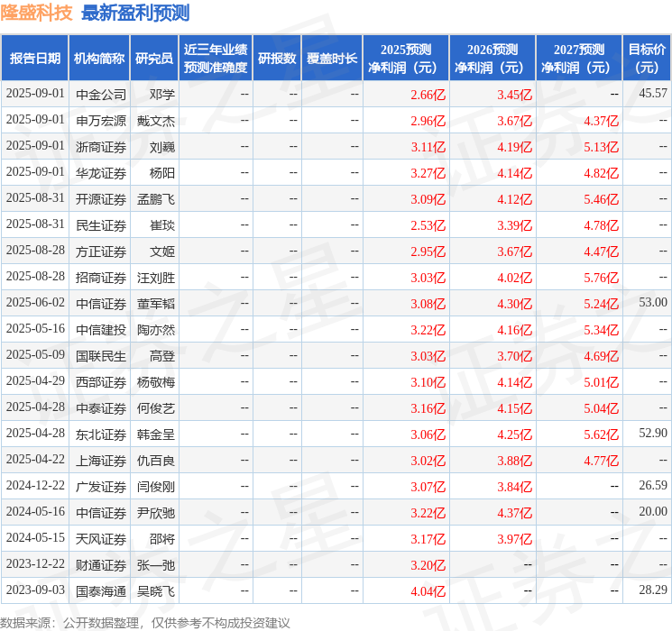Click analyst name 戴文杰
672x631 pixels.
coord(156,121)
